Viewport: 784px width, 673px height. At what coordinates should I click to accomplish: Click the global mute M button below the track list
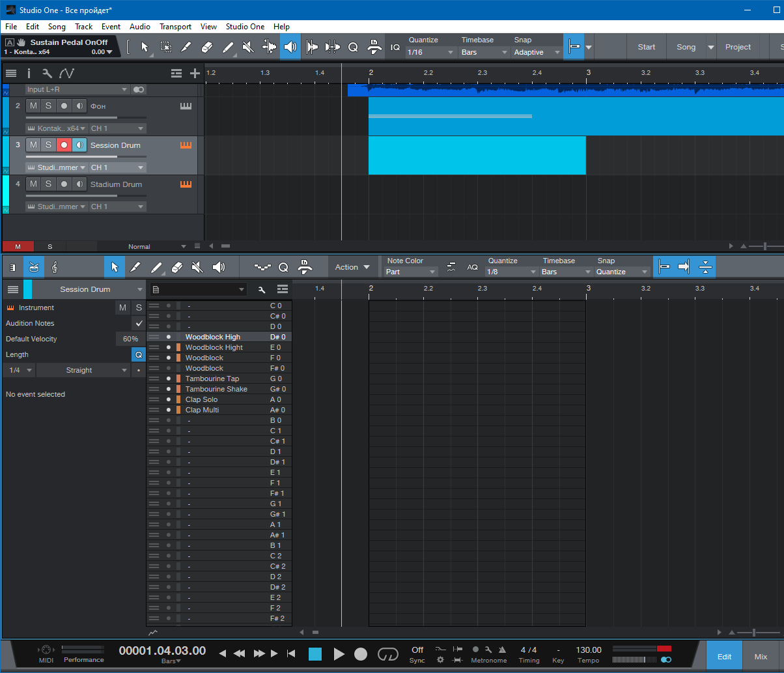pyautogui.click(x=18, y=246)
